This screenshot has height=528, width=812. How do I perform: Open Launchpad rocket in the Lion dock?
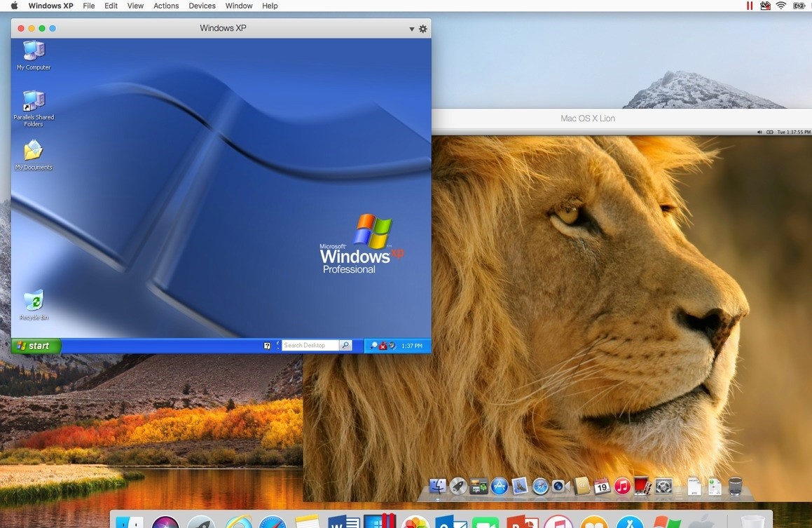coord(458,486)
